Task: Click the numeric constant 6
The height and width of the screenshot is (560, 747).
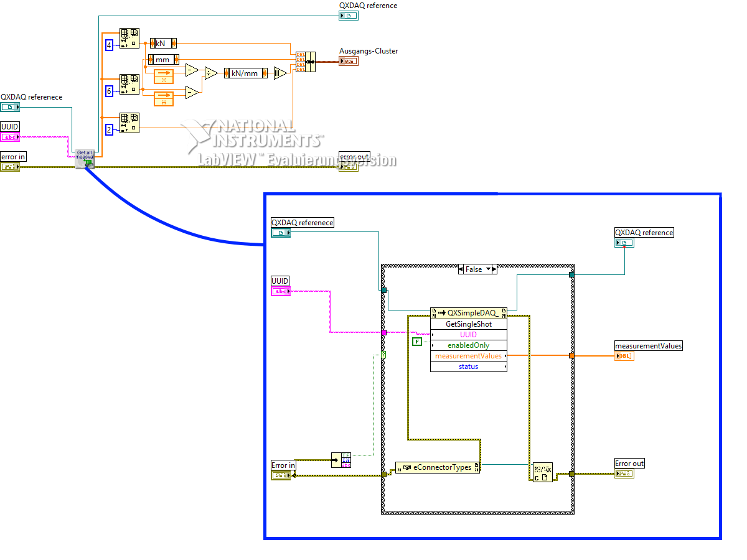Action: [109, 91]
